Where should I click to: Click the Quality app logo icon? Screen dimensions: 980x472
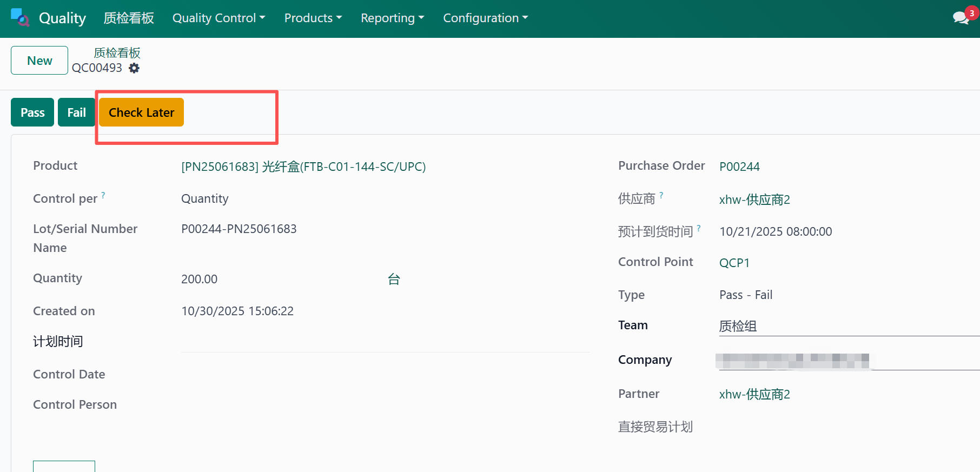pyautogui.click(x=20, y=18)
